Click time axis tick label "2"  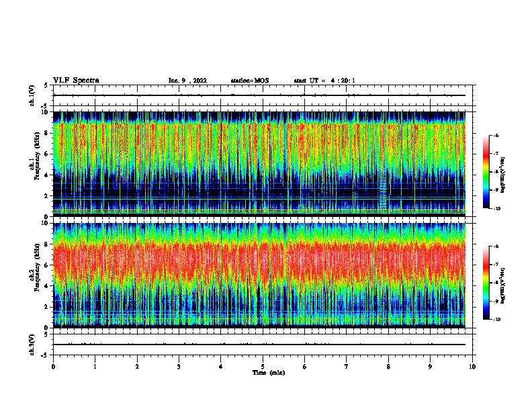click(137, 367)
